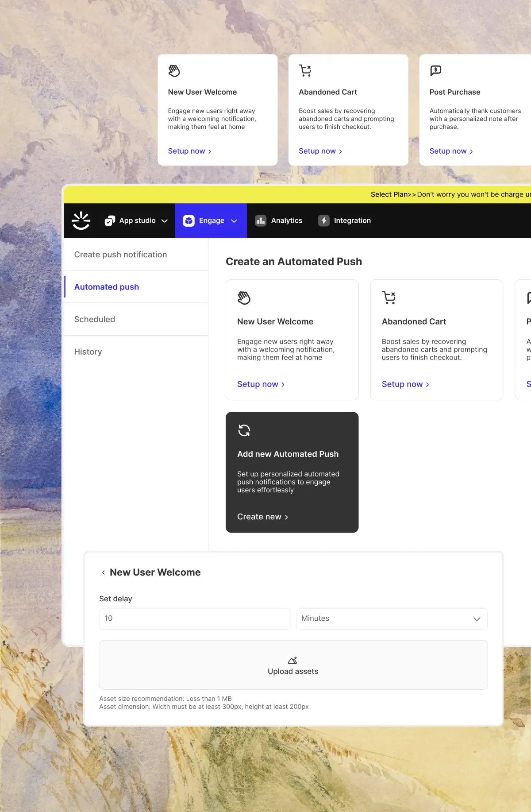Click the waving hand icon in top New User Welcome card

(x=174, y=70)
